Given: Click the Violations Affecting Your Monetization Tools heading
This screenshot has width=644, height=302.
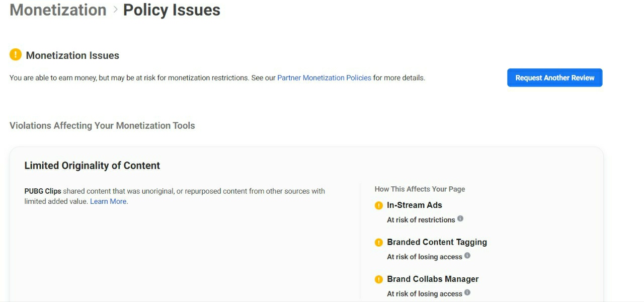Looking at the screenshot, I should (x=102, y=125).
